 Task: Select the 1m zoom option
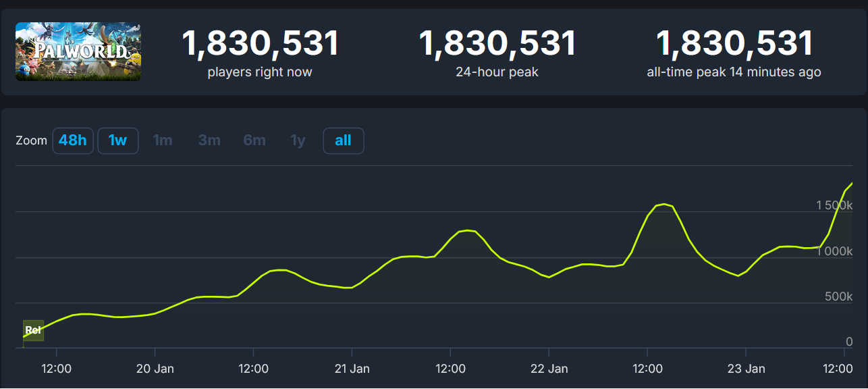click(x=163, y=140)
